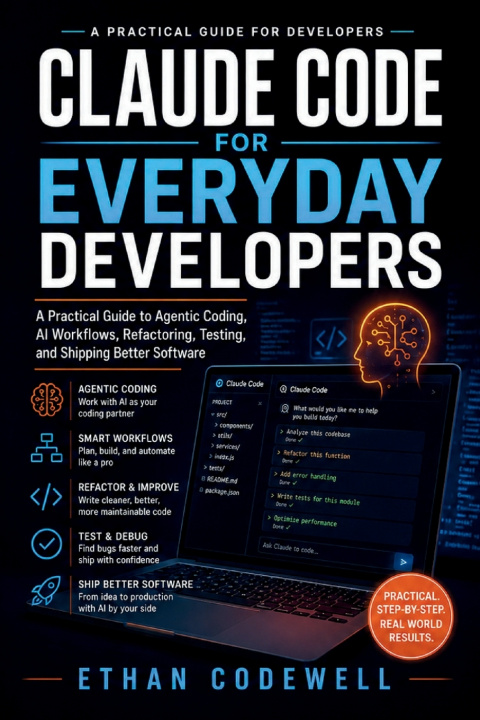Image resolution: width=480 pixels, height=720 pixels.
Task: Close the PROJECT panel with its x
Action: click(260, 403)
